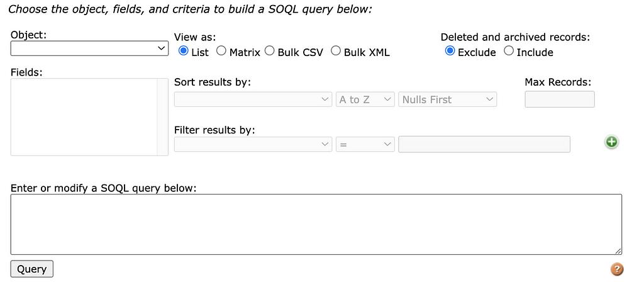644x282 pixels.
Task: Open the filter results field dropdown
Action: tap(253, 144)
